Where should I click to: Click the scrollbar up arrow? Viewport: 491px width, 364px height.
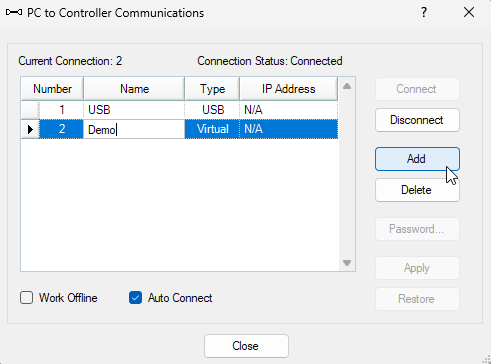(x=347, y=86)
